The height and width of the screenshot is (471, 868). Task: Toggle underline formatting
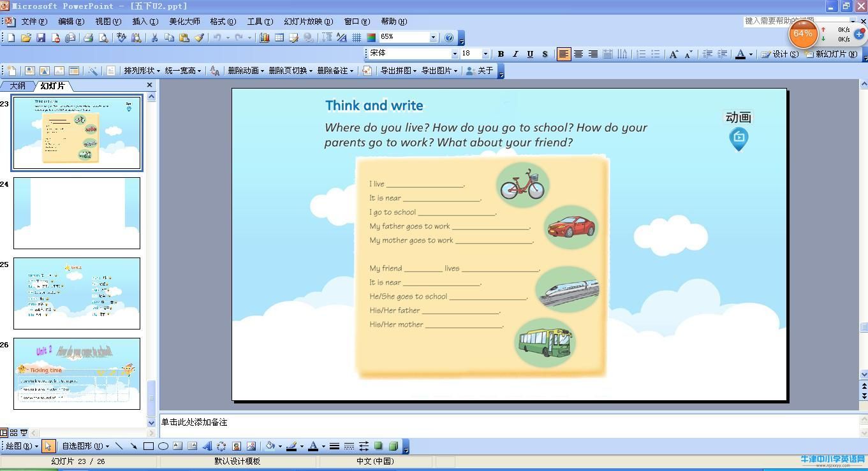(x=530, y=54)
